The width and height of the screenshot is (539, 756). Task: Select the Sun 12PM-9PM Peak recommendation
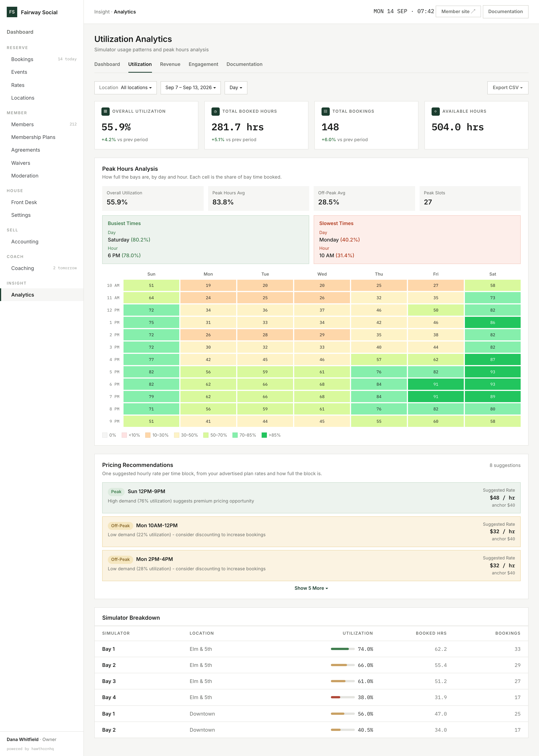311,498
